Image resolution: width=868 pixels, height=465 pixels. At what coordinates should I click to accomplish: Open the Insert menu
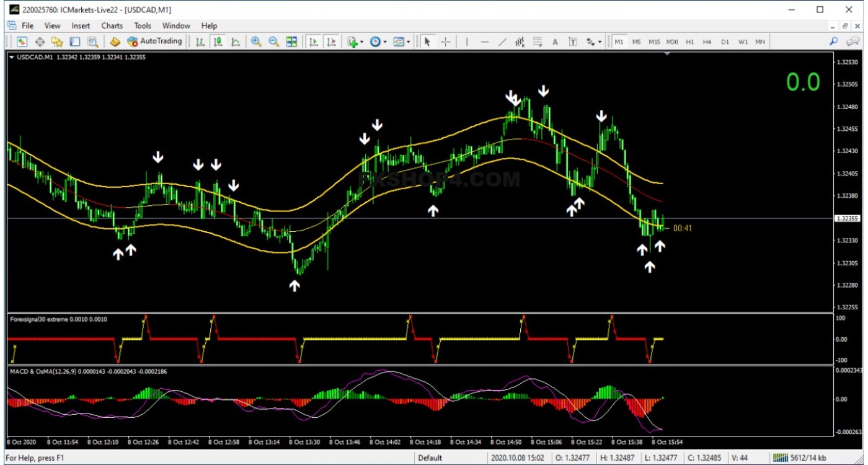(81, 25)
